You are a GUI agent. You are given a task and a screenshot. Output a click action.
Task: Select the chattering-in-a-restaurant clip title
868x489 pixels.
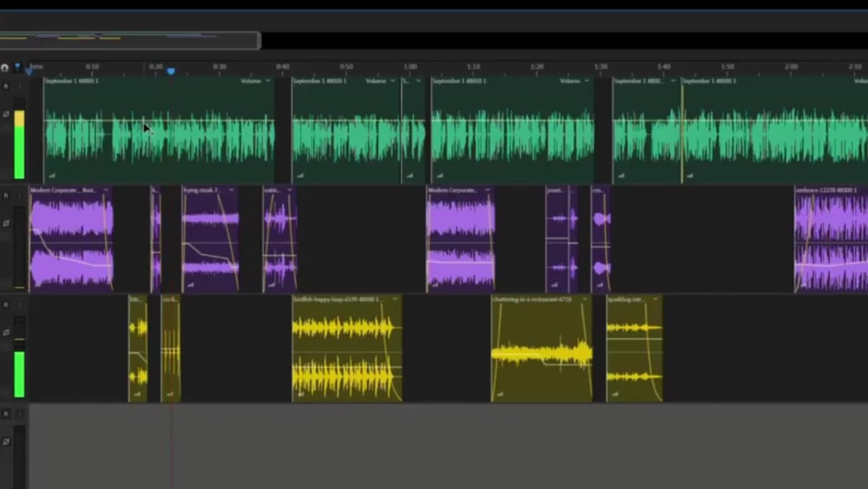[532, 299]
